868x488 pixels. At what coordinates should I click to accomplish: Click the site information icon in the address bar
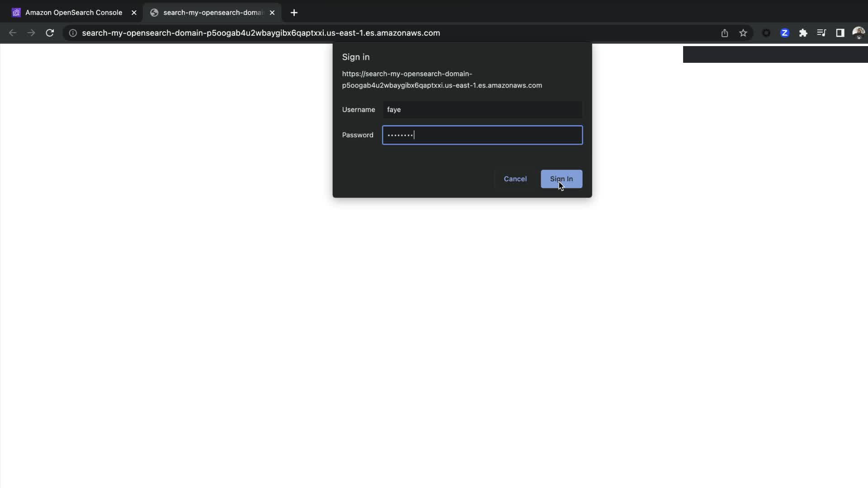[73, 33]
